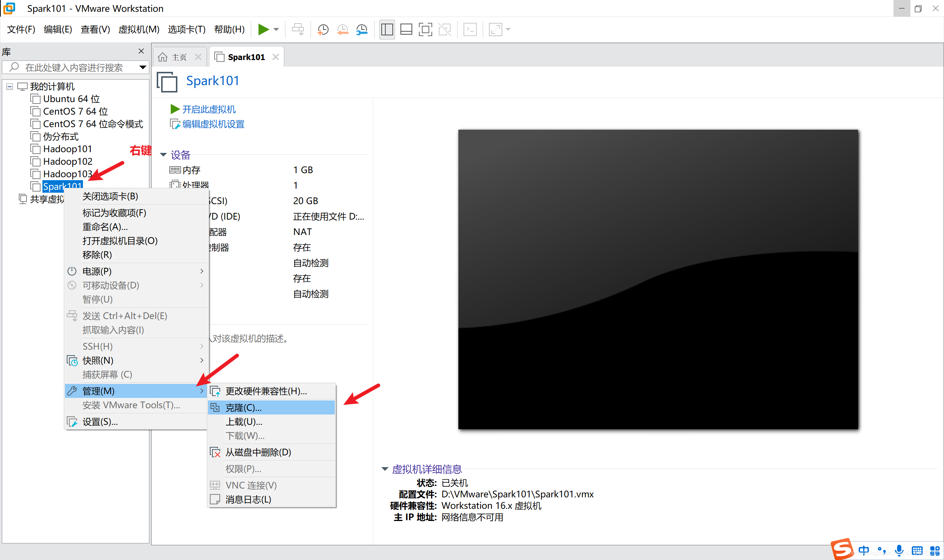Collapse the 我的计算机 tree node
The image size is (944, 560).
tap(10, 87)
